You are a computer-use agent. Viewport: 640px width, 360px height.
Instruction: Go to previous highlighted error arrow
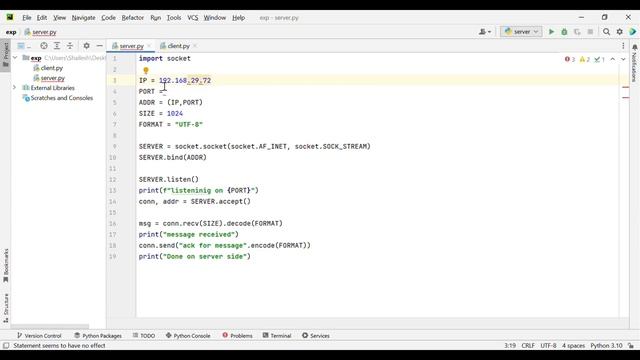[x=613, y=60]
